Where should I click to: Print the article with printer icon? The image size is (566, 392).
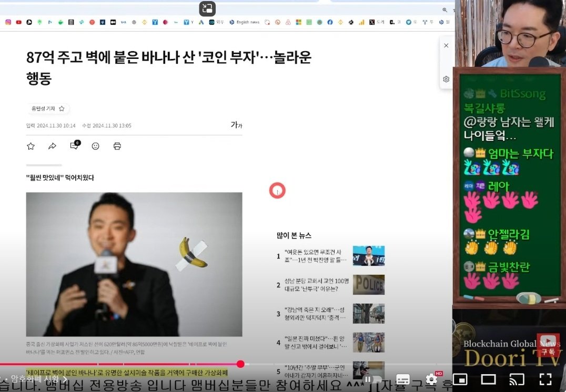click(117, 146)
